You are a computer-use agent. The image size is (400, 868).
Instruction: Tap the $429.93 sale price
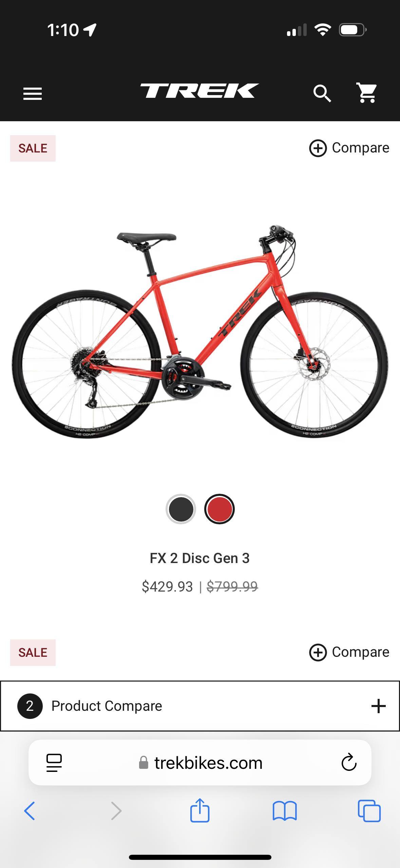click(167, 586)
